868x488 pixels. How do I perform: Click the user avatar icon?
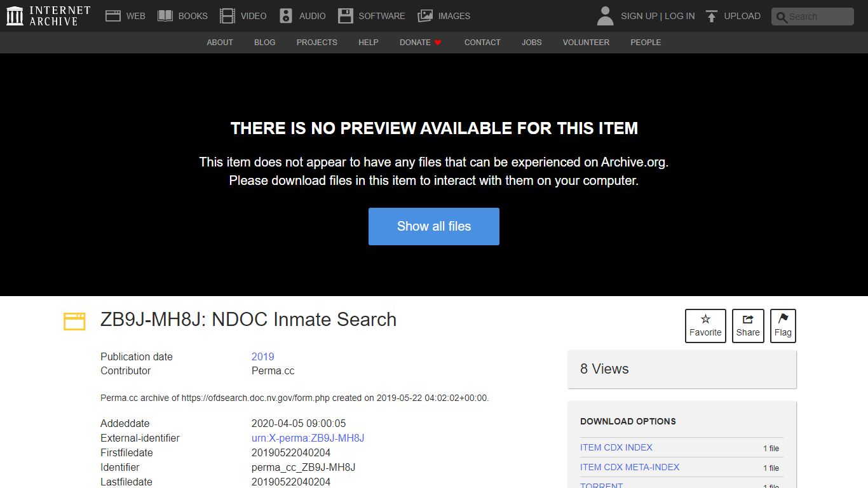pyautogui.click(x=606, y=16)
